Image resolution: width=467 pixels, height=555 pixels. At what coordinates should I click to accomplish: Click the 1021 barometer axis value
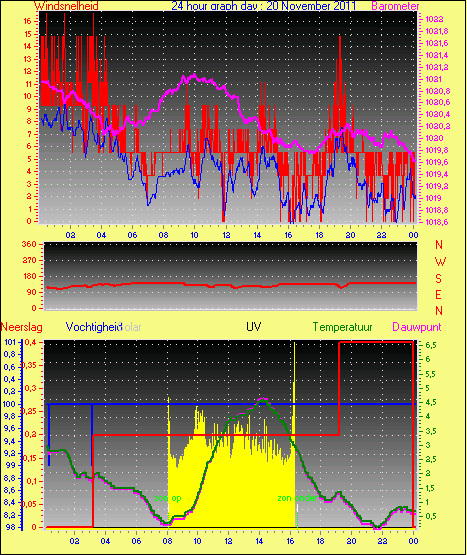click(x=433, y=79)
